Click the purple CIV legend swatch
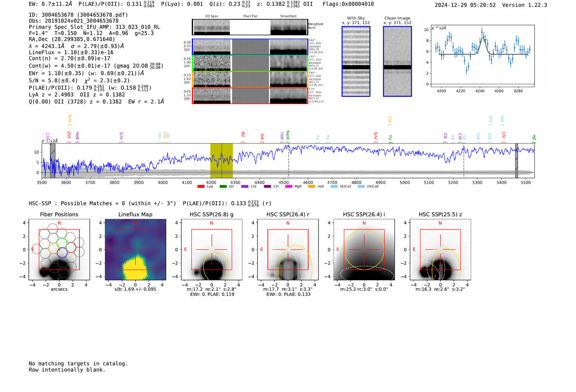Screen dimensions: 576x392 point(245,186)
